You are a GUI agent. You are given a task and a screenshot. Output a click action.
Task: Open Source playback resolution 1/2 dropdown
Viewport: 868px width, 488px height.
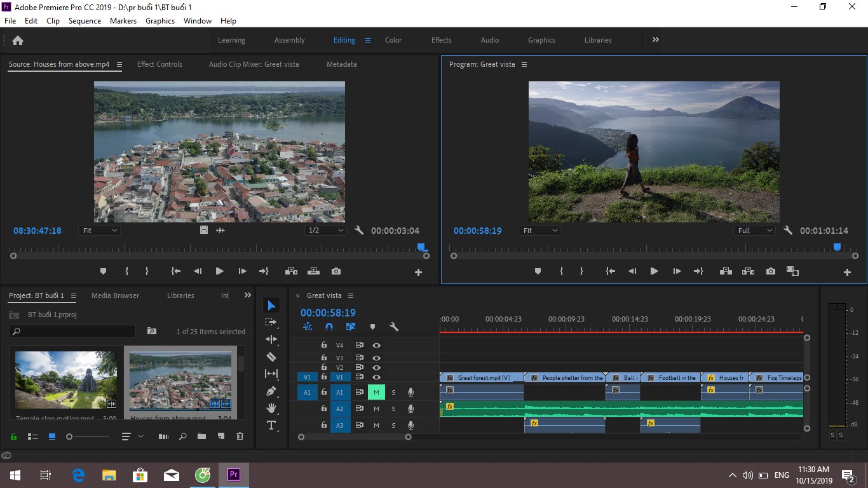(x=325, y=231)
